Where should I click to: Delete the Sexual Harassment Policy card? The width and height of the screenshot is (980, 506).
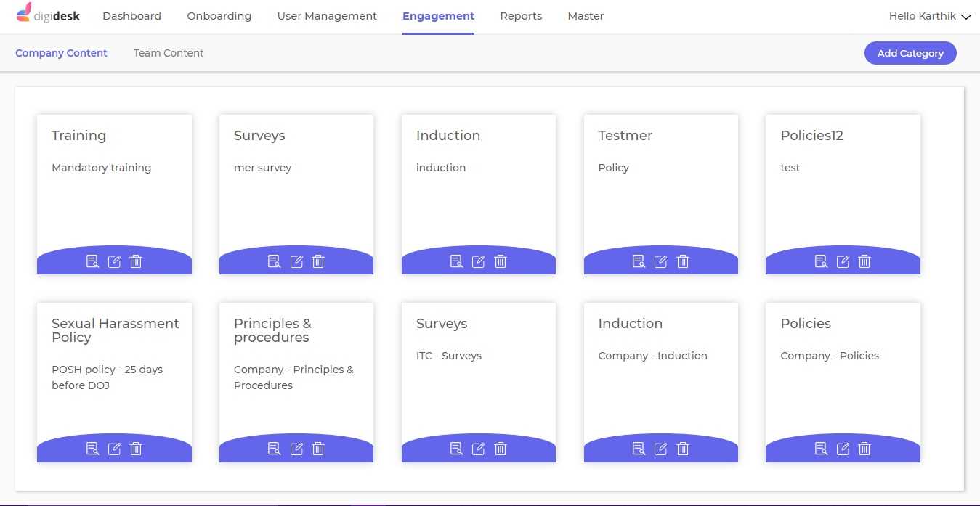[x=136, y=449]
